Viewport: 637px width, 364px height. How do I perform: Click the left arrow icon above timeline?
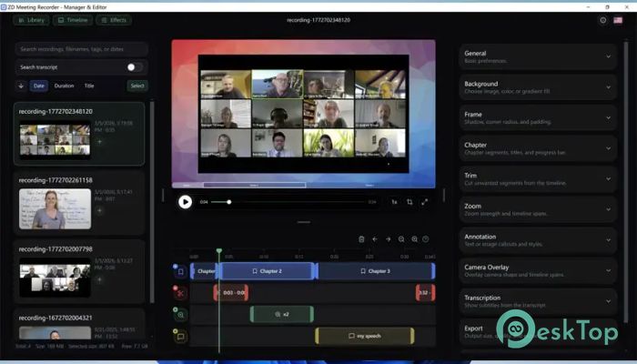pos(375,239)
